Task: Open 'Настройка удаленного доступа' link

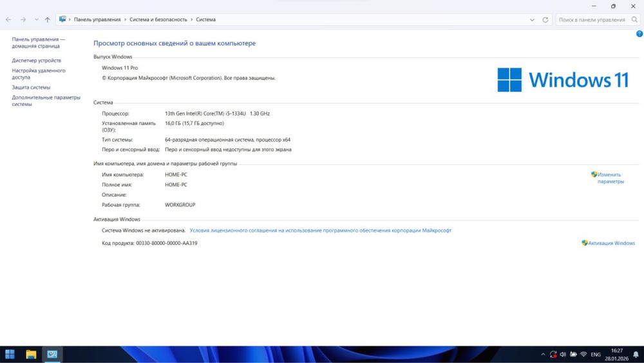Action: [39, 74]
